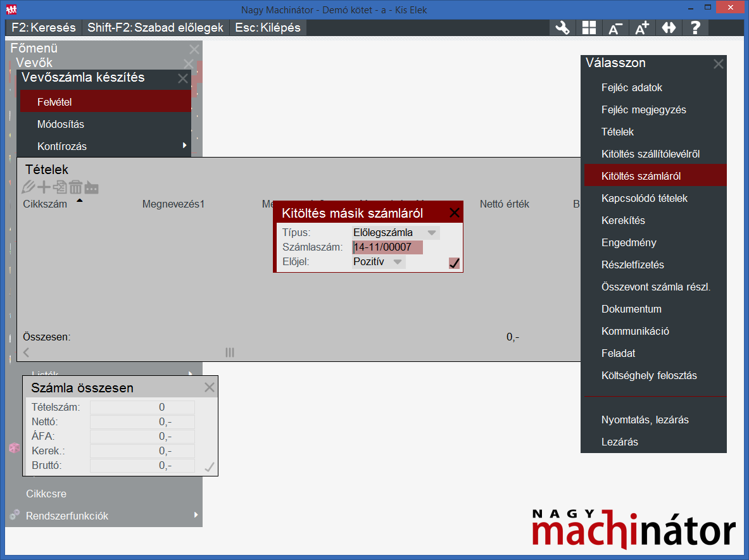Expand the Kontírozás submenu arrow
This screenshot has height=560, width=749.
(184, 145)
